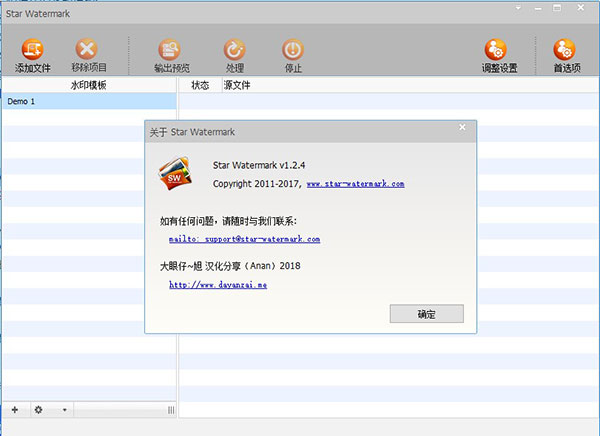600x436 pixels.
Task: Start processing with the 处理 icon
Action: [x=234, y=50]
